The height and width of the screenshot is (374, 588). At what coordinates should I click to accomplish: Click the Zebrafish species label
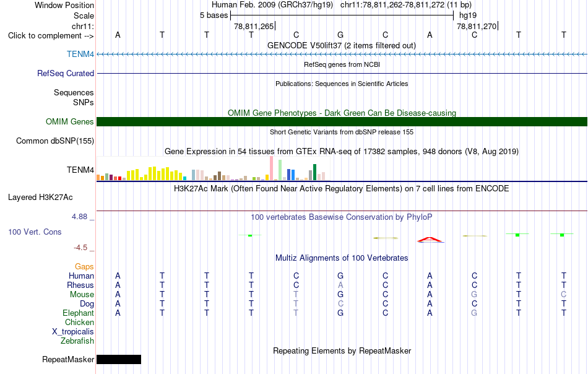(77, 341)
